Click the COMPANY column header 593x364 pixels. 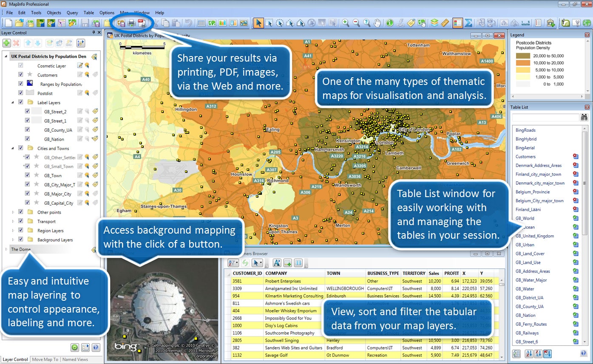294,273
